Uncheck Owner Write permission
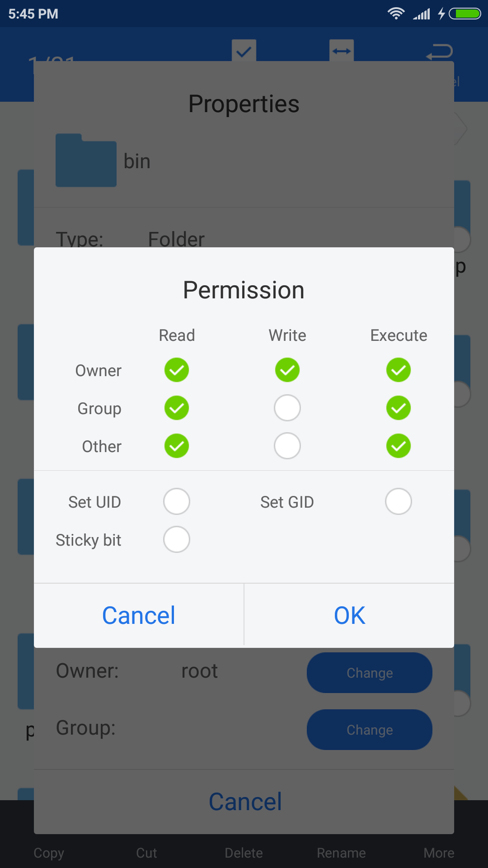The image size is (488, 868). (287, 370)
